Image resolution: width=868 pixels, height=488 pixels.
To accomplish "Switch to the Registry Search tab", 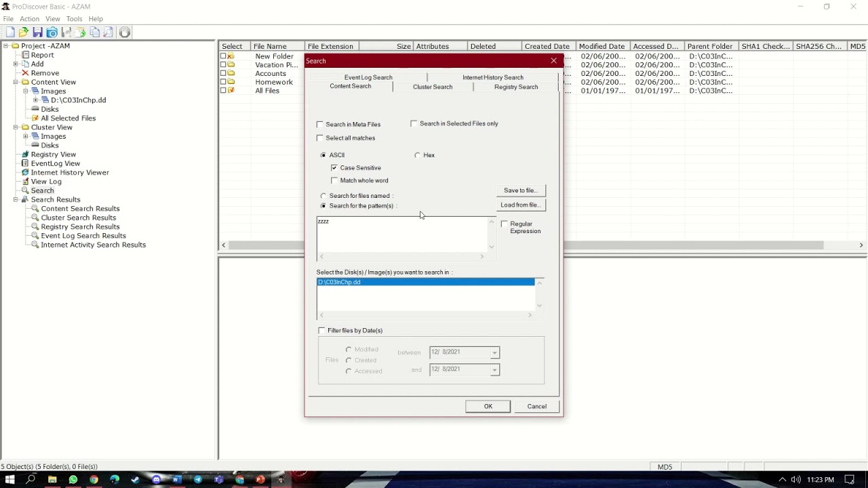I will (x=516, y=87).
